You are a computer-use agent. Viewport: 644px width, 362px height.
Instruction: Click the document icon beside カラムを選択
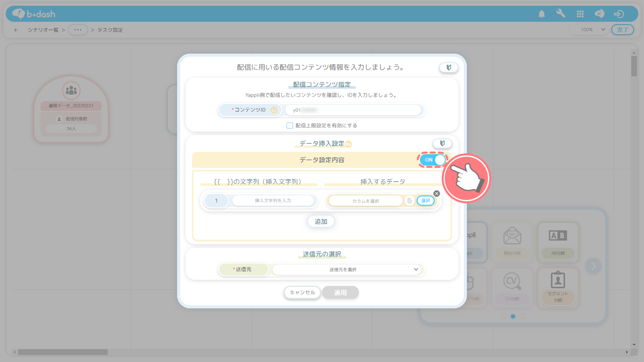(410, 201)
